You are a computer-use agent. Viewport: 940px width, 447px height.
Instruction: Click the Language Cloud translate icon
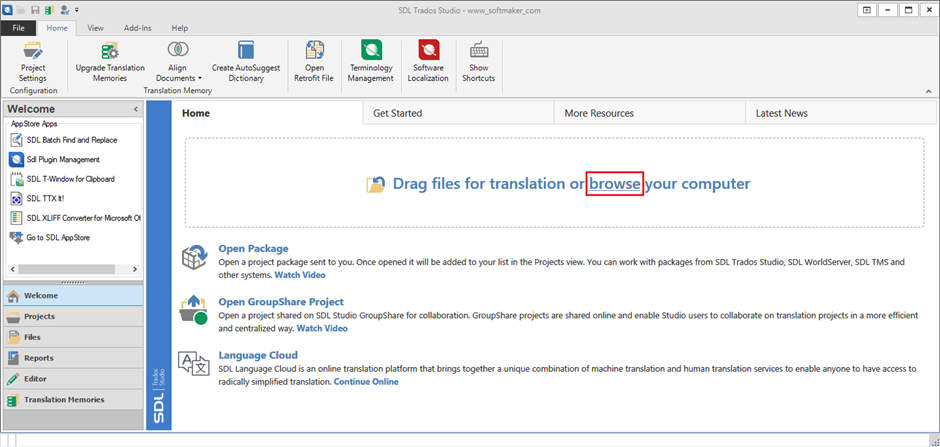[194, 364]
